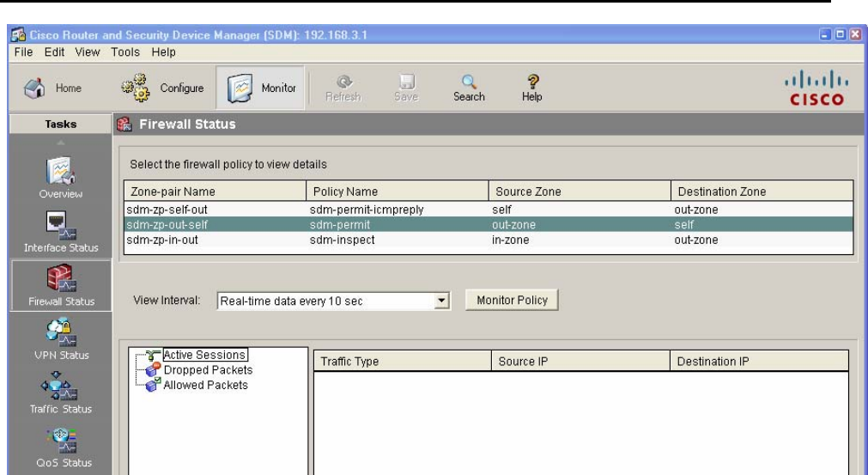
Task: Open the Tools menu
Action: click(125, 52)
